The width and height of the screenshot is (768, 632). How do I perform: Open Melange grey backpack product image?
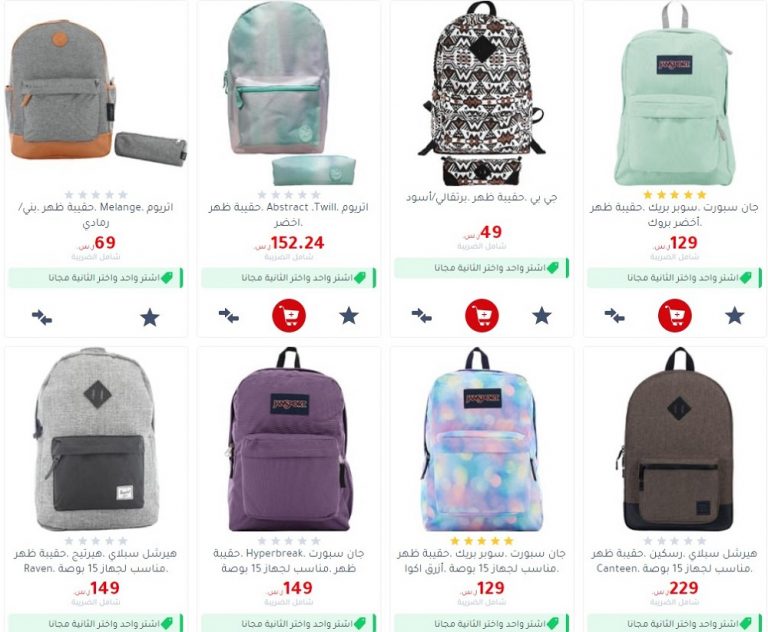coord(96,93)
